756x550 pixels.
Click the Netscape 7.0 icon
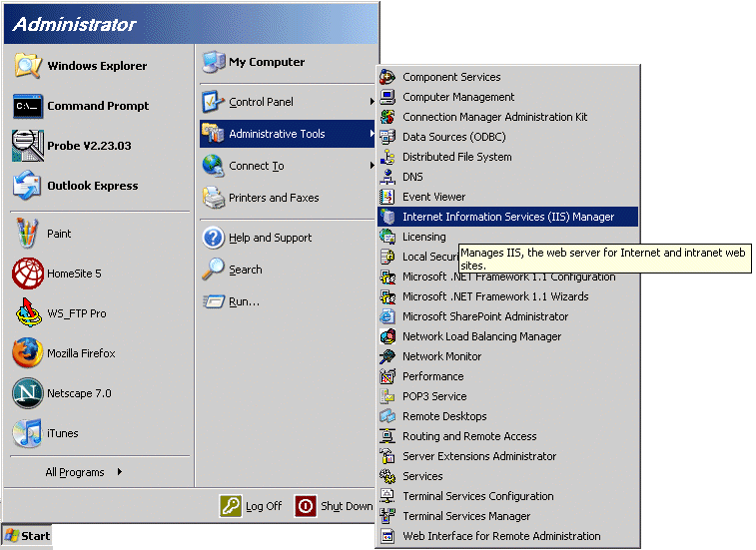[x=28, y=393]
